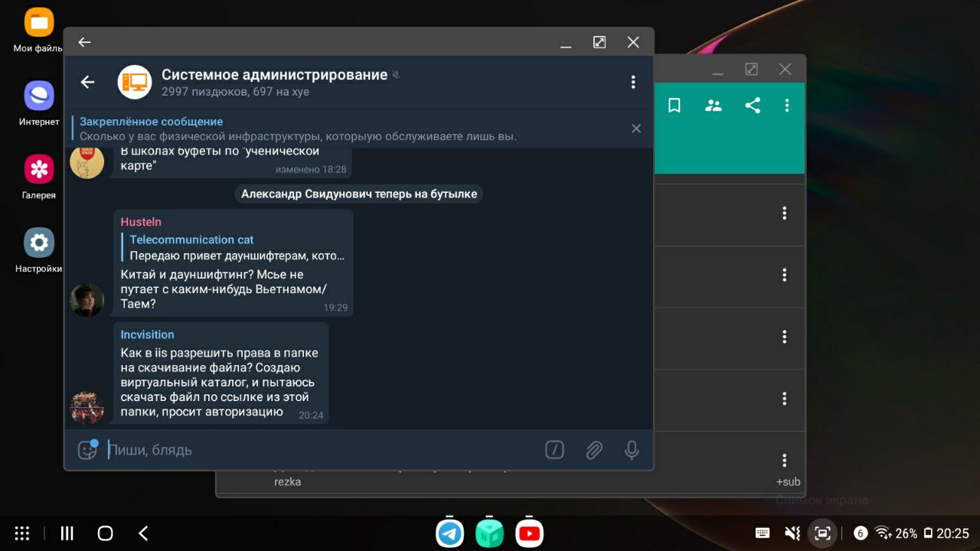Viewport: 980px width, 551px height.
Task: Switch to Telegram in the taskbar
Action: pos(450,533)
